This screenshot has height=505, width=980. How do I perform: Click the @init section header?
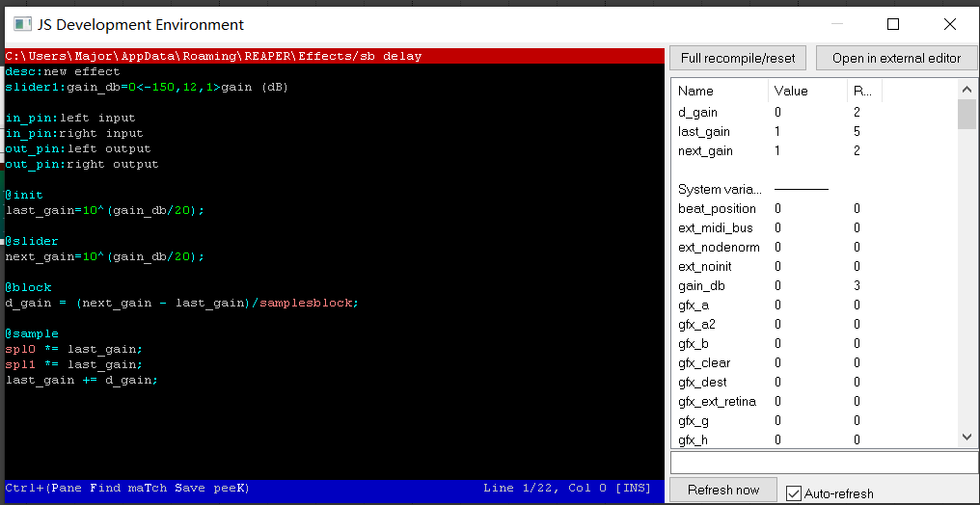pyautogui.click(x=24, y=196)
